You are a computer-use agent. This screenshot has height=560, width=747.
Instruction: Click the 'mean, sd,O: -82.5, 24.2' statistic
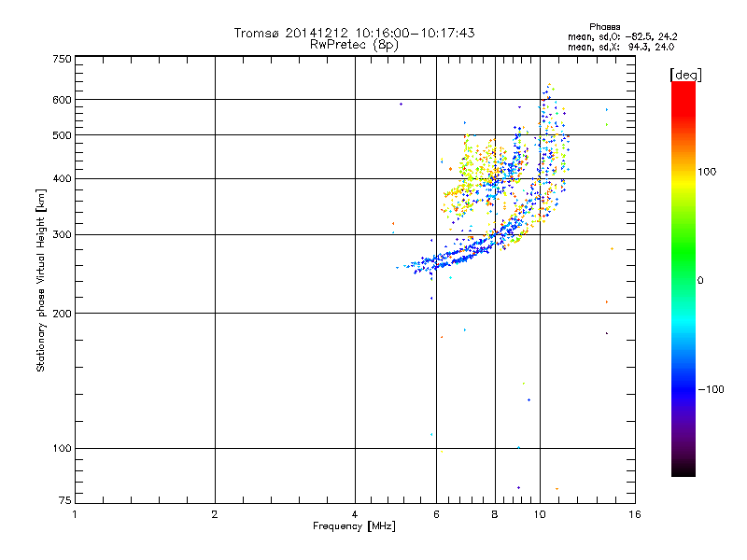[622, 36]
